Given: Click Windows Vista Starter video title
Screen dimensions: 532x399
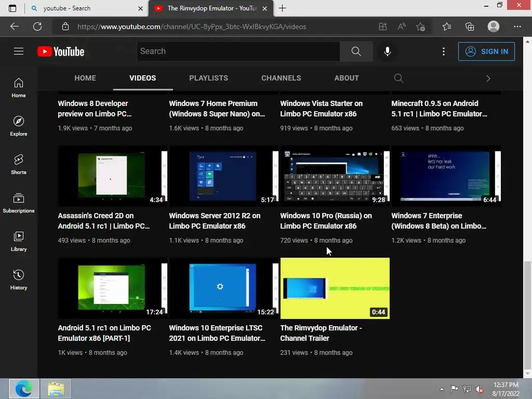Looking at the screenshot, I should [x=321, y=109].
